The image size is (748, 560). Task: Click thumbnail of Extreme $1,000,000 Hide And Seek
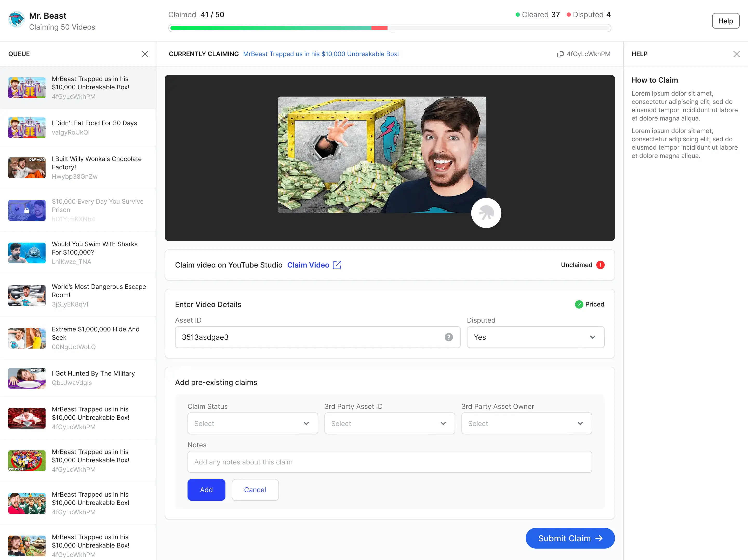(x=27, y=338)
